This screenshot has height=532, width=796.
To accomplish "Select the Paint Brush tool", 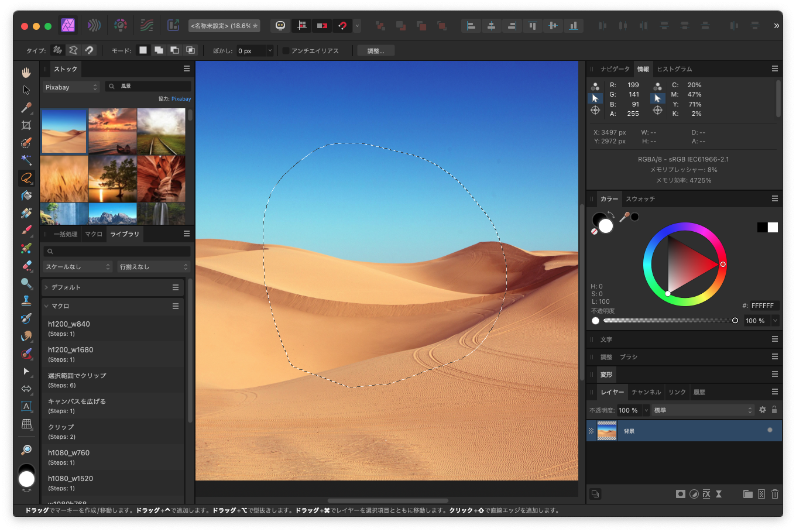I will [x=26, y=231].
